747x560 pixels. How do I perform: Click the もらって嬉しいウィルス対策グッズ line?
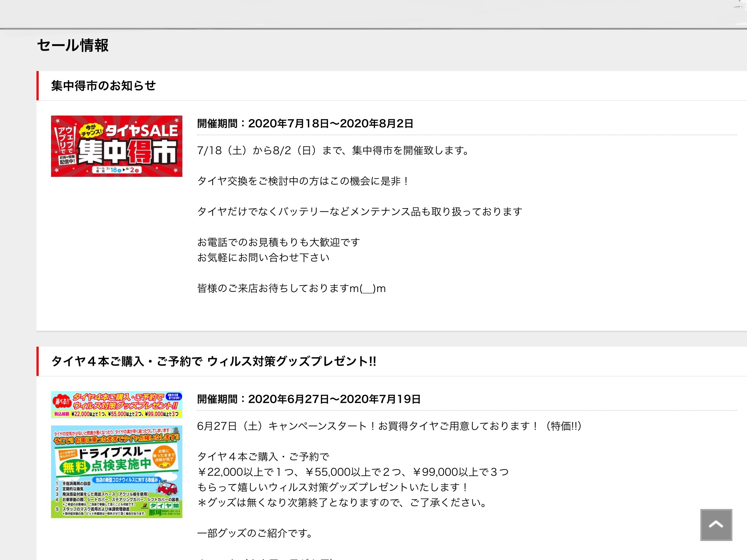coord(333,487)
